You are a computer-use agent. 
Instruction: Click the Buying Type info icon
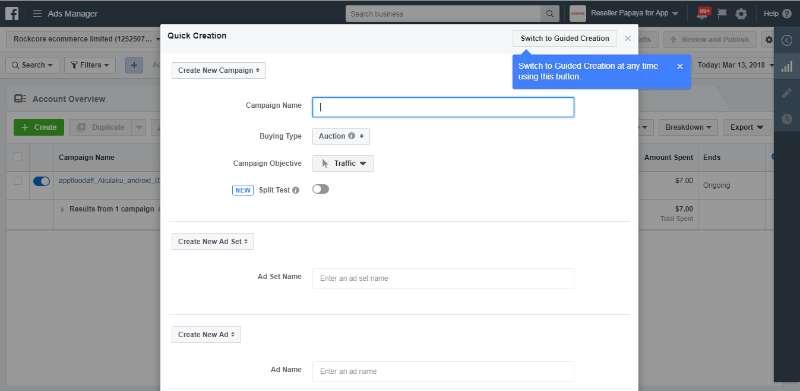point(351,136)
